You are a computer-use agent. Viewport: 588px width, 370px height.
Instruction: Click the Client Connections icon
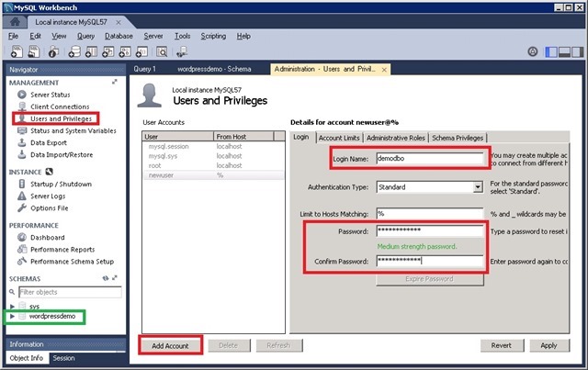point(22,107)
